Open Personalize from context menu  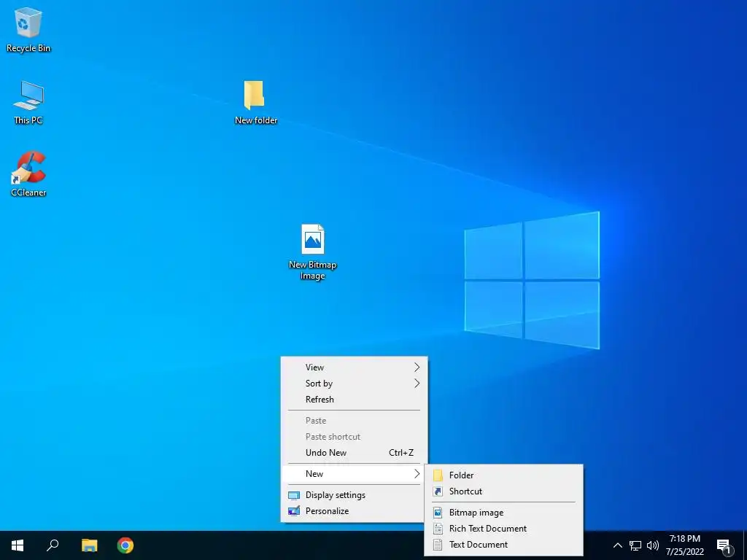(354, 511)
